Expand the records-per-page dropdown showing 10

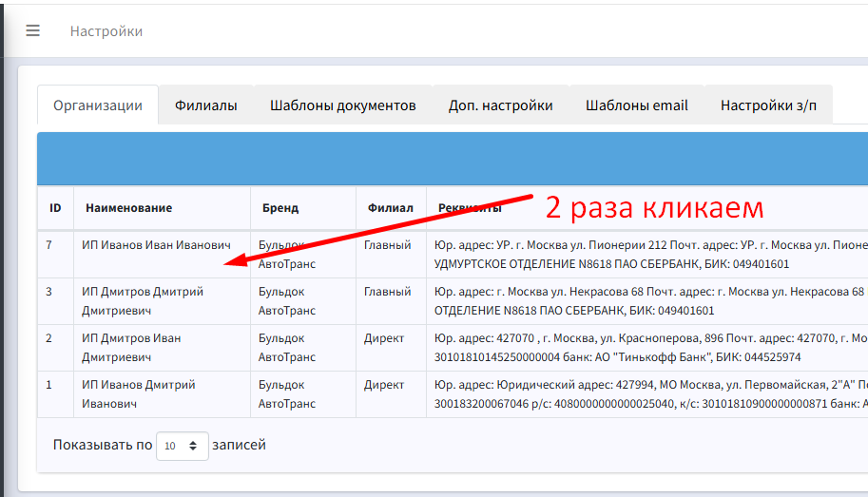click(x=182, y=445)
